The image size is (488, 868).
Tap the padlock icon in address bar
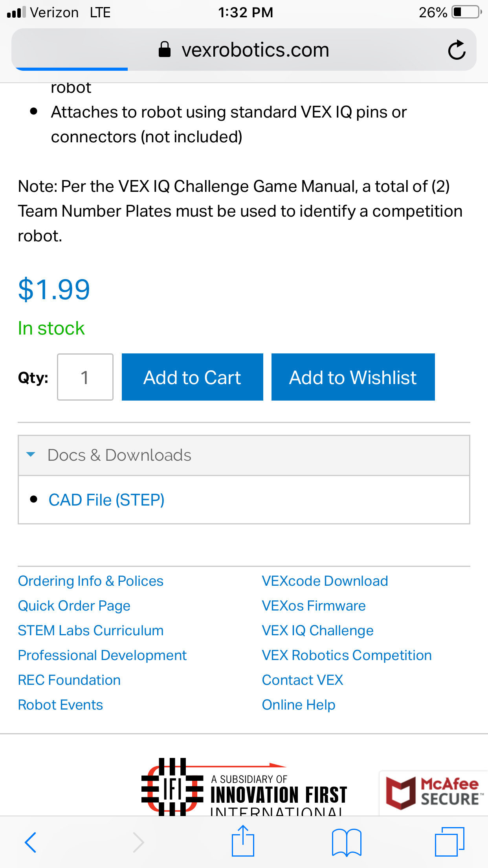click(x=165, y=50)
